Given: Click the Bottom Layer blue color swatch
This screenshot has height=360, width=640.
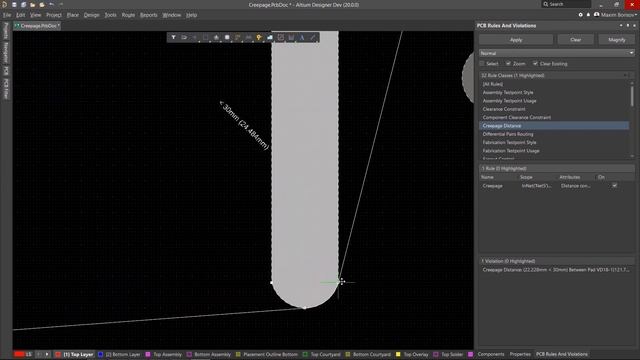Looking at the screenshot, I should (100, 354).
